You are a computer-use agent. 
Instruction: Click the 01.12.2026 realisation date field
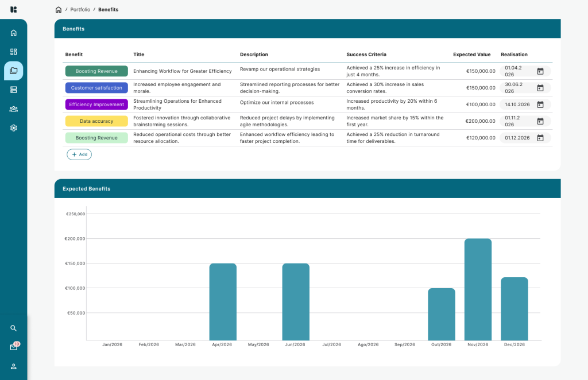coord(517,138)
